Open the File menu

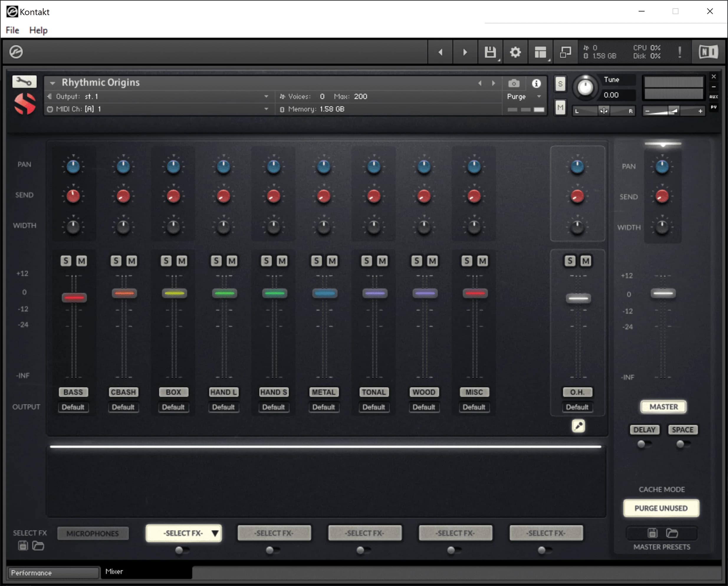[x=12, y=30]
